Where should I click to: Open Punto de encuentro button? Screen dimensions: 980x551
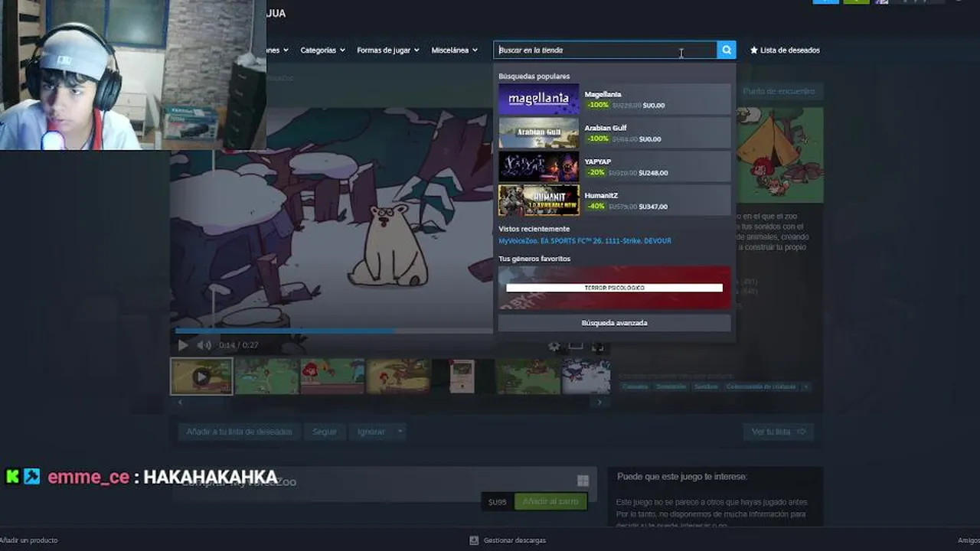[x=779, y=91]
